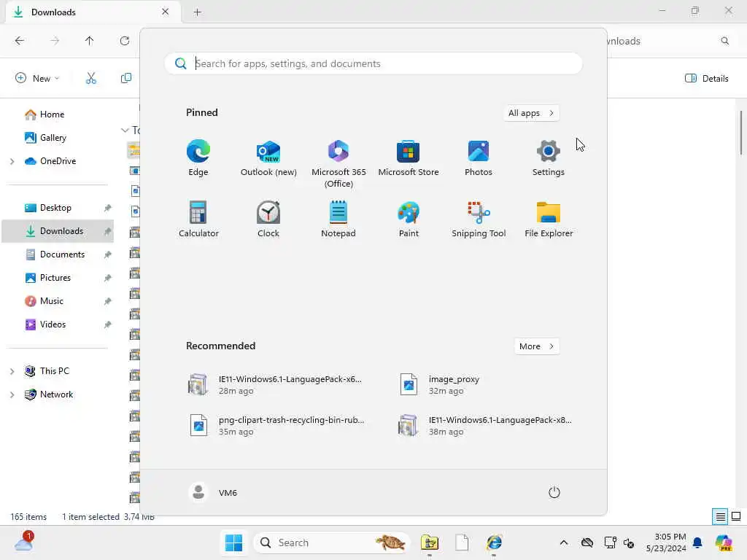Expand the Network node
Viewport: 747px width, 560px height.
[x=12, y=394]
